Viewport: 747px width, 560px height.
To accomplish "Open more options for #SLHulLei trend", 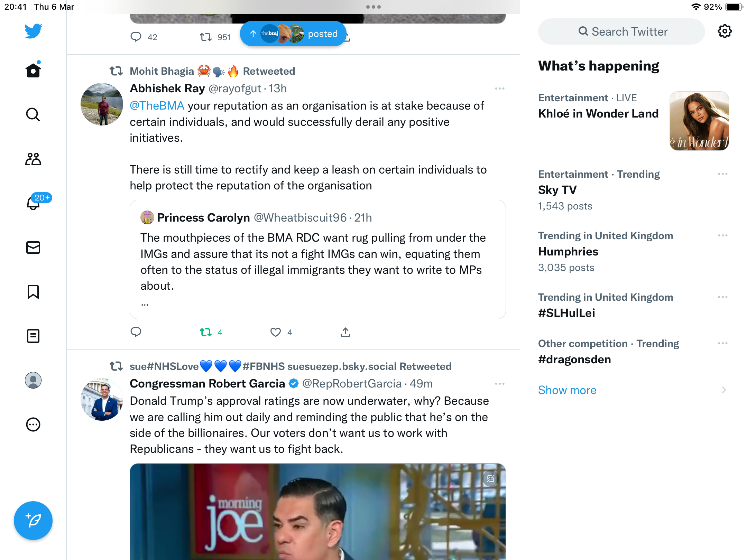I will 723,297.
